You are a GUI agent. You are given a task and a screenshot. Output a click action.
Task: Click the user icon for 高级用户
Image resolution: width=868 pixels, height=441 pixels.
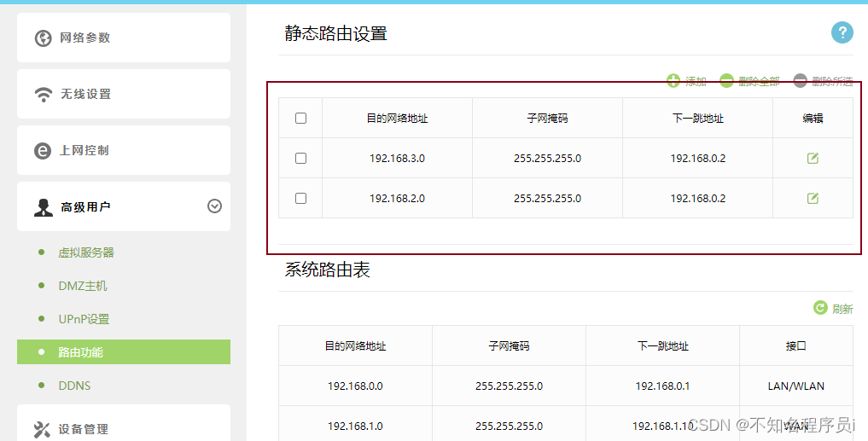click(x=44, y=207)
